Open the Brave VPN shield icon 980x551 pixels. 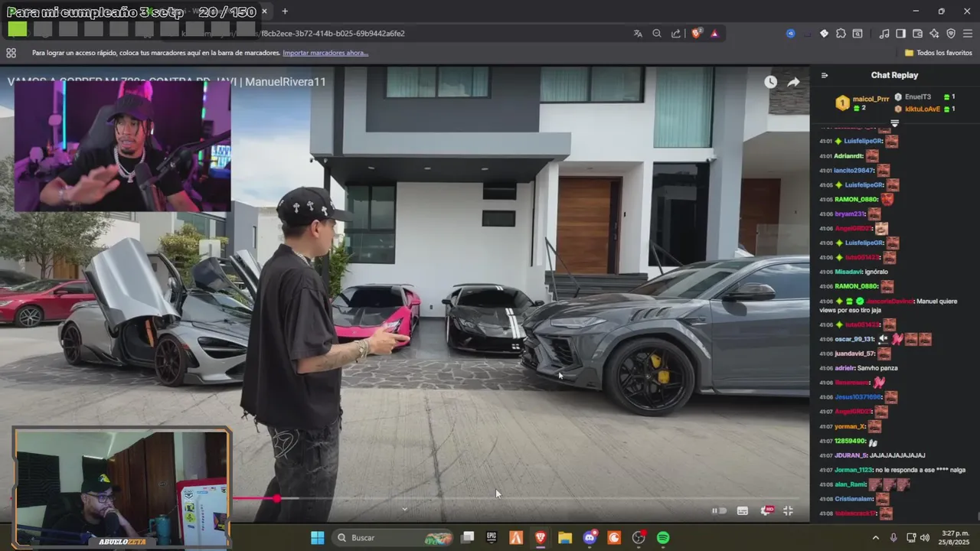click(951, 34)
